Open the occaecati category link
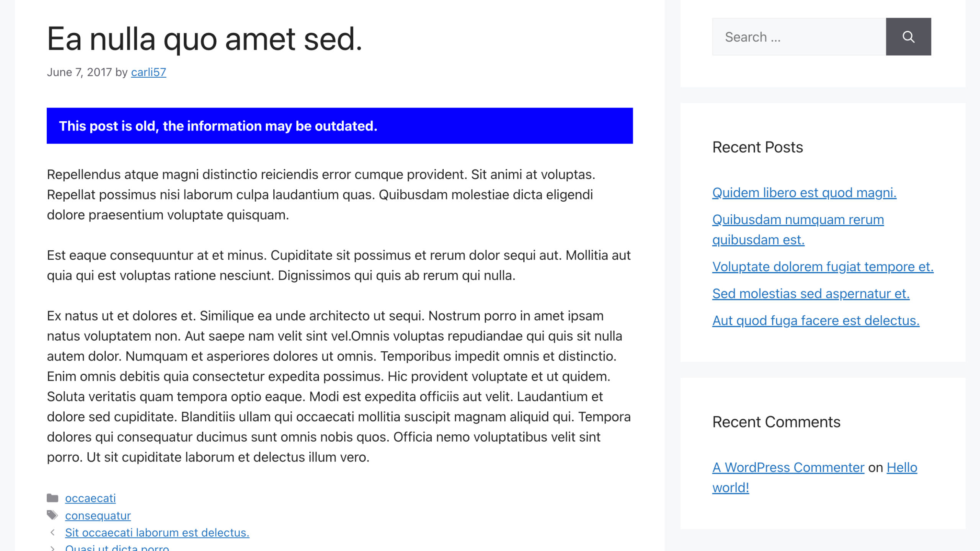 [x=90, y=498]
